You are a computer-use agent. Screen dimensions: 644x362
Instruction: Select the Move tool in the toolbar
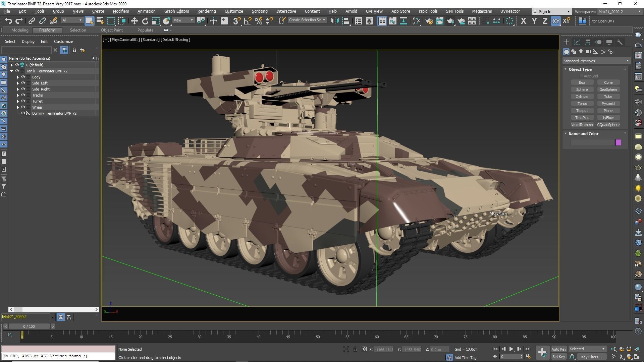click(134, 21)
